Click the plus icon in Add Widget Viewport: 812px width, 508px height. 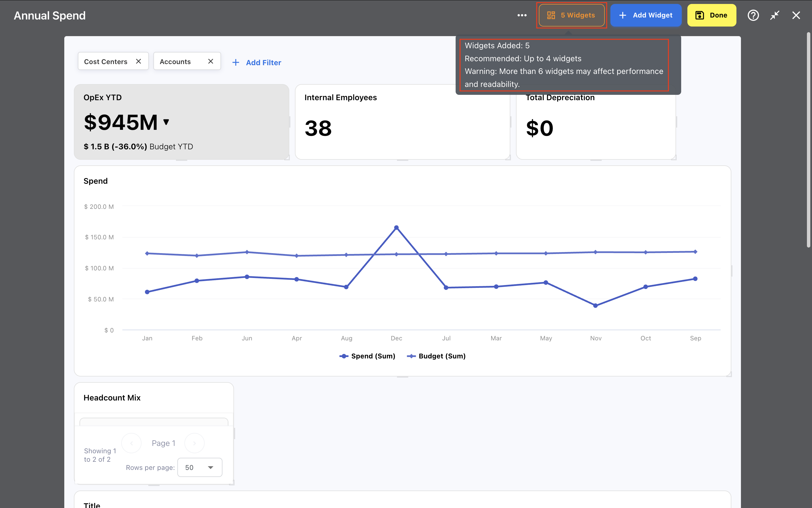623,15
